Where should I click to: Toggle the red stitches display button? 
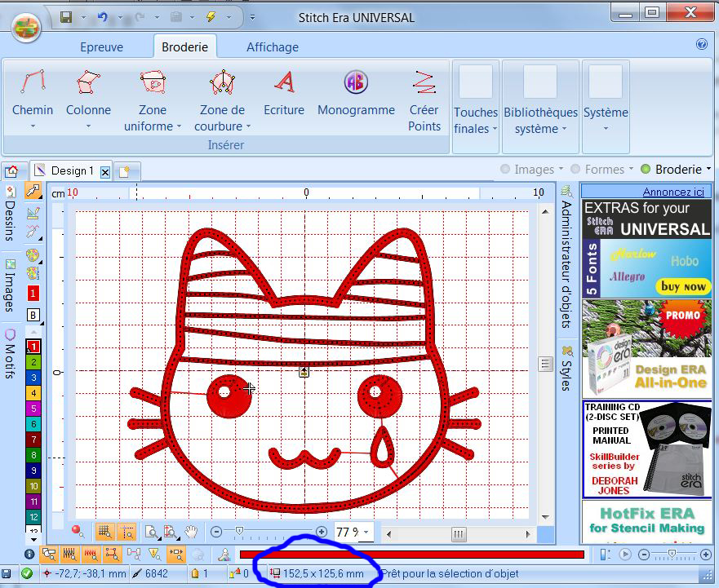91,555
